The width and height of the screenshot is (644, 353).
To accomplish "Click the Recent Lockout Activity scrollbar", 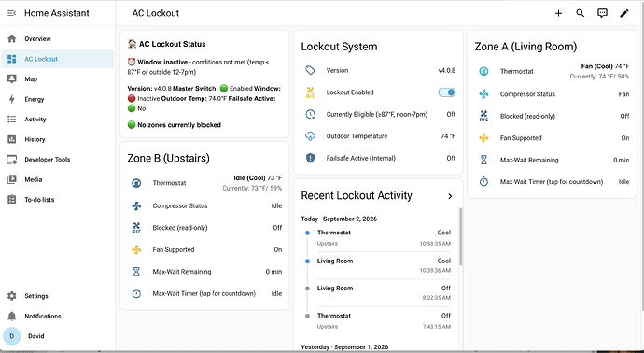I will (460, 236).
